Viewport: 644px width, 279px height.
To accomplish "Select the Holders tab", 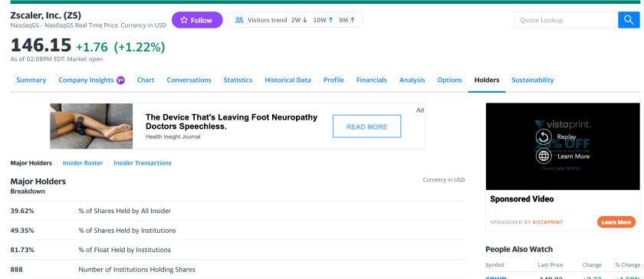I will click(487, 80).
